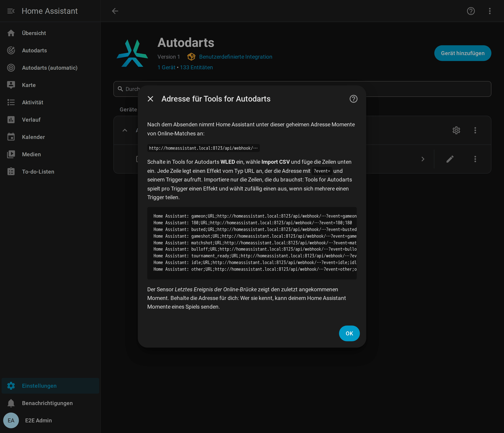
Task: Open the 133 Entitäten link
Action: pyautogui.click(x=196, y=67)
